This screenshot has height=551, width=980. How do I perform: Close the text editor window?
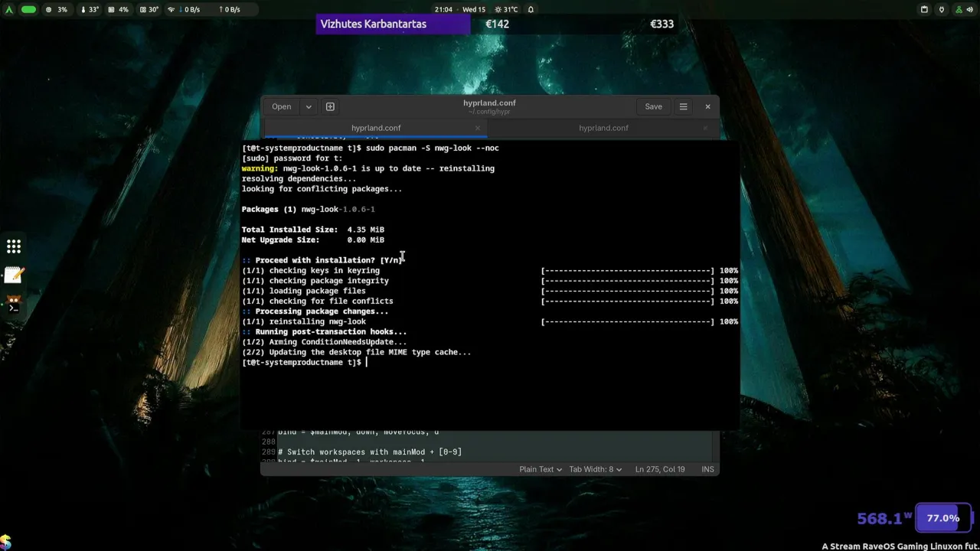(707, 106)
